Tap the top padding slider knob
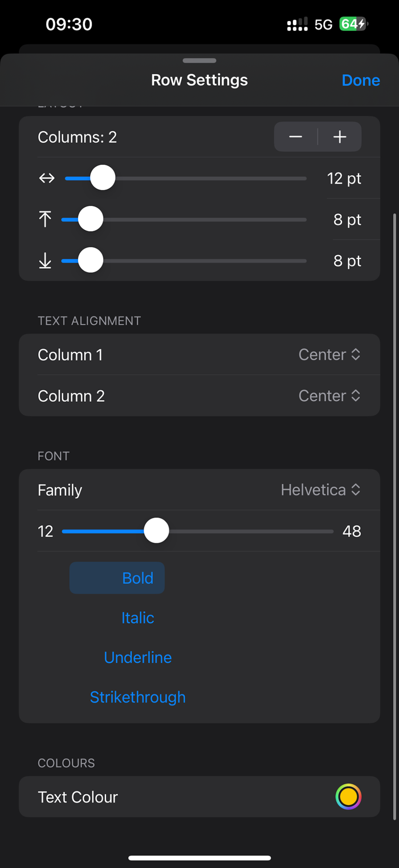 point(90,219)
